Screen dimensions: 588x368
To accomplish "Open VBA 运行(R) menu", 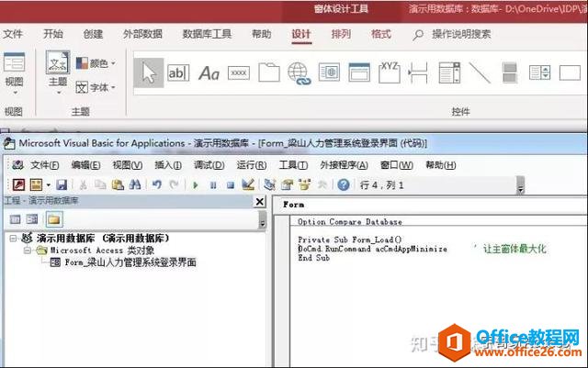I will (x=251, y=165).
